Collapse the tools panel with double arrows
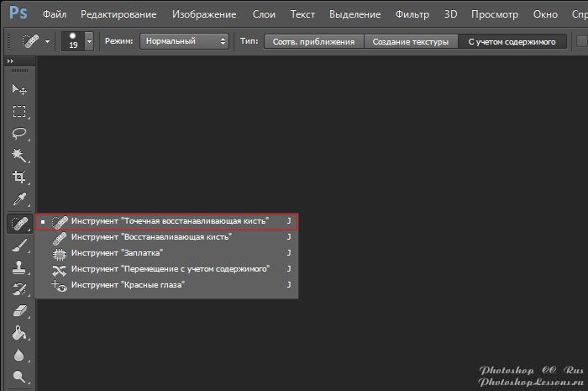This screenshot has width=588, height=391. 10,62
